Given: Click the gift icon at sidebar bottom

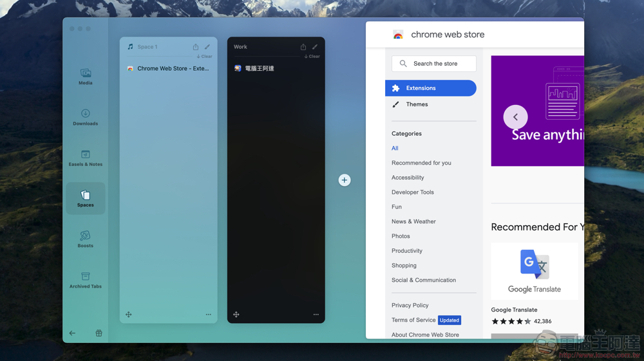Looking at the screenshot, I should point(99,333).
